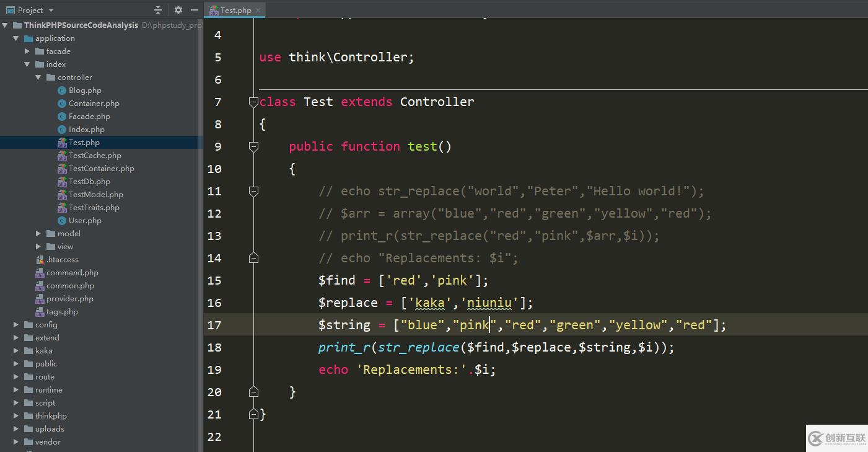Expand the facade folder
Image resolution: width=868 pixels, height=452 pixels.
pos(27,51)
